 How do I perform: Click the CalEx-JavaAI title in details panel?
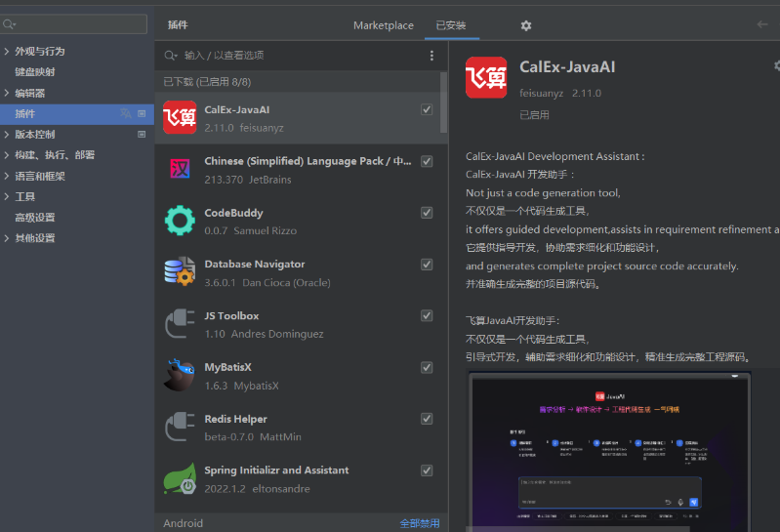tap(567, 67)
